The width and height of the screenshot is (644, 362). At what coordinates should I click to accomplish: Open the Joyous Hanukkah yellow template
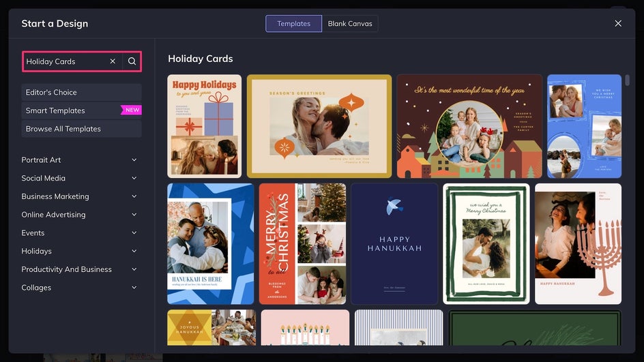click(x=211, y=327)
